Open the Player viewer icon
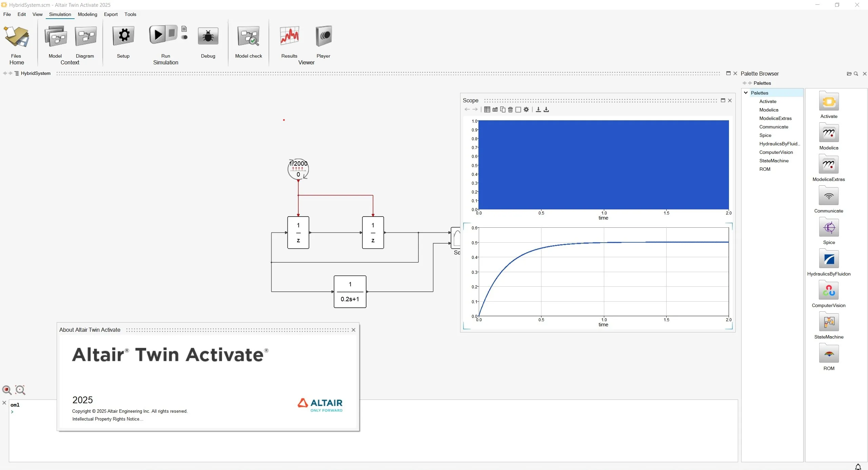Viewport: 868px width, 470px height. pyautogui.click(x=323, y=36)
